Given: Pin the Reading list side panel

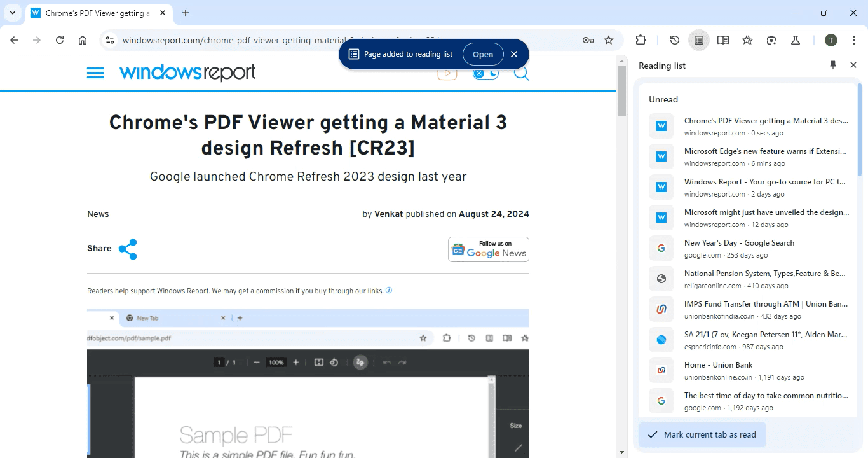Looking at the screenshot, I should point(833,65).
